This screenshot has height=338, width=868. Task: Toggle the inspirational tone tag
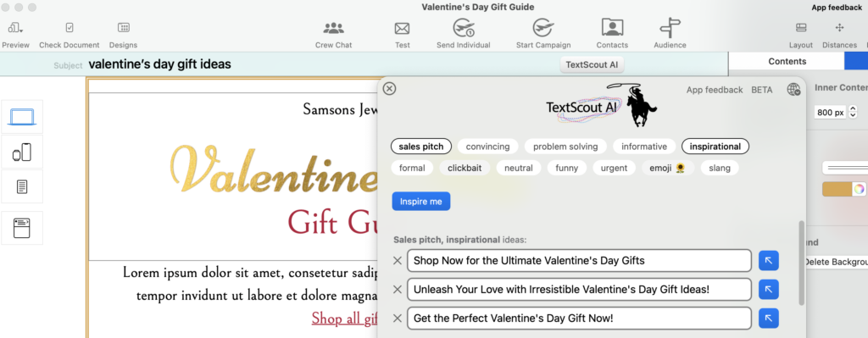coord(715,147)
